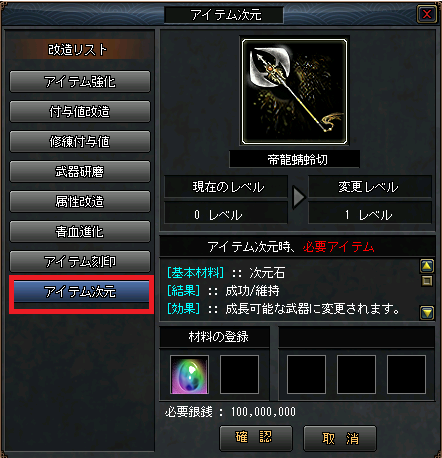The height and width of the screenshot is (458, 442).
Task: Click the scrollbar thumb in requirements panel
Action: tap(427, 281)
